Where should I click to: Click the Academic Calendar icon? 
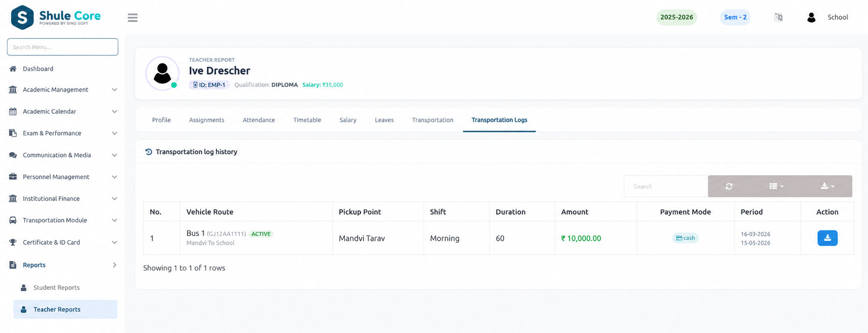pos(13,111)
